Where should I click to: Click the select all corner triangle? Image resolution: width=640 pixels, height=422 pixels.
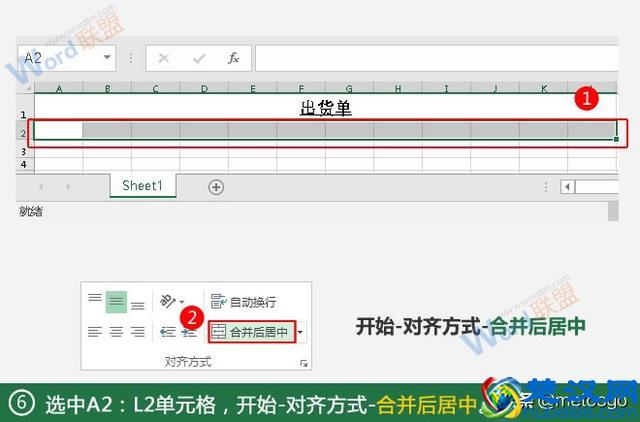click(29, 88)
